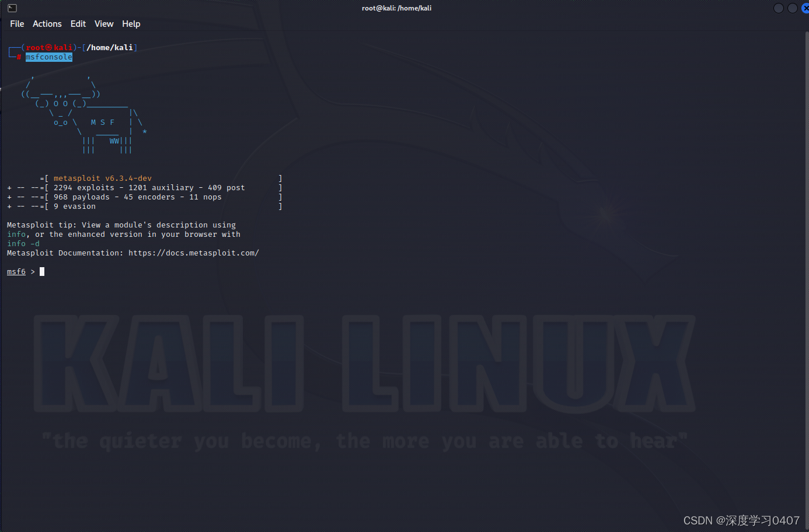Click the 'Metasploit tip' line
This screenshot has width=809, height=532.
click(121, 225)
